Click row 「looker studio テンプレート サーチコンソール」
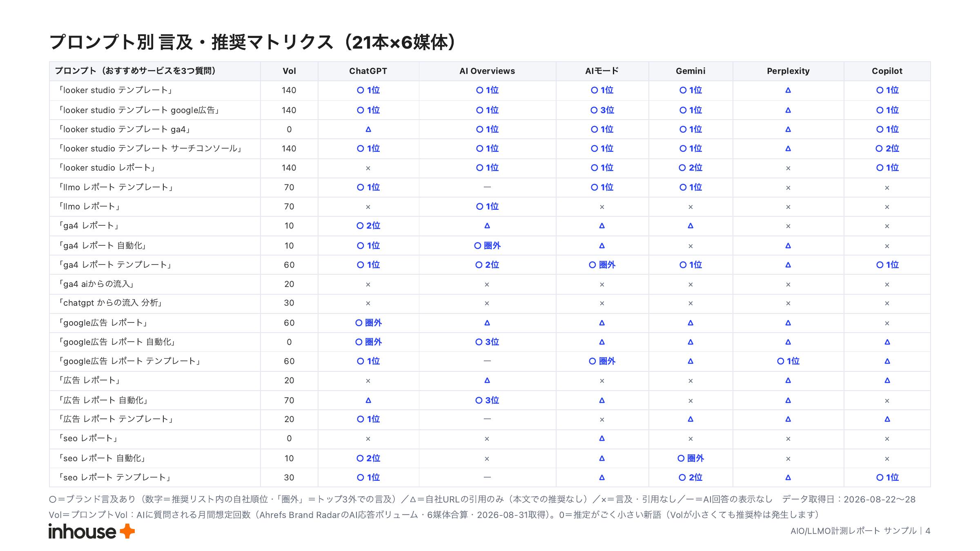The image size is (980, 551). click(x=490, y=149)
